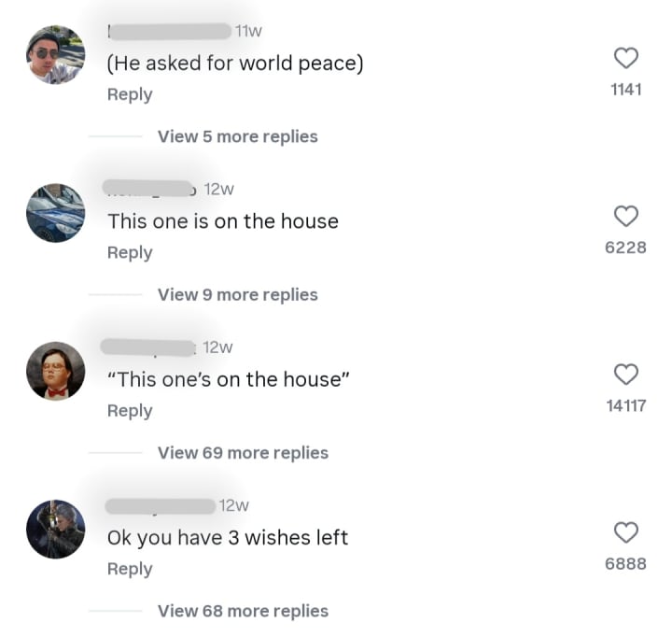View the red bow tie avatar profile
672x637 pixels.
coord(56,371)
